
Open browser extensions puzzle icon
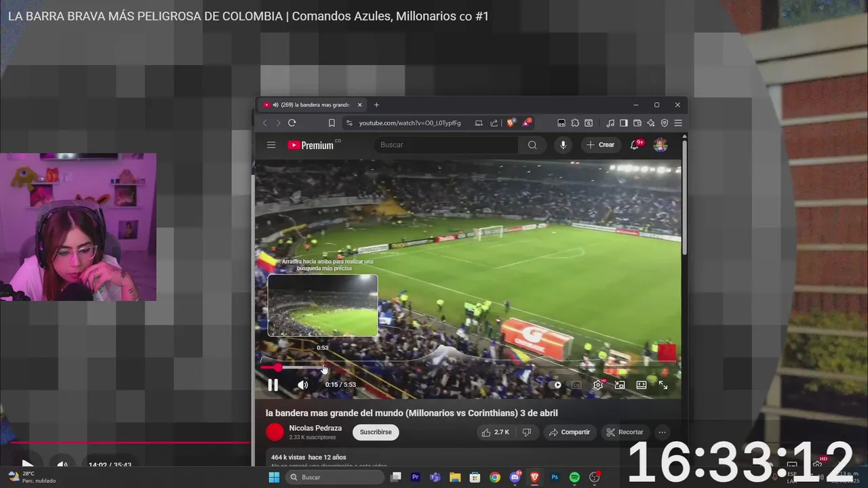pyautogui.click(x=575, y=123)
